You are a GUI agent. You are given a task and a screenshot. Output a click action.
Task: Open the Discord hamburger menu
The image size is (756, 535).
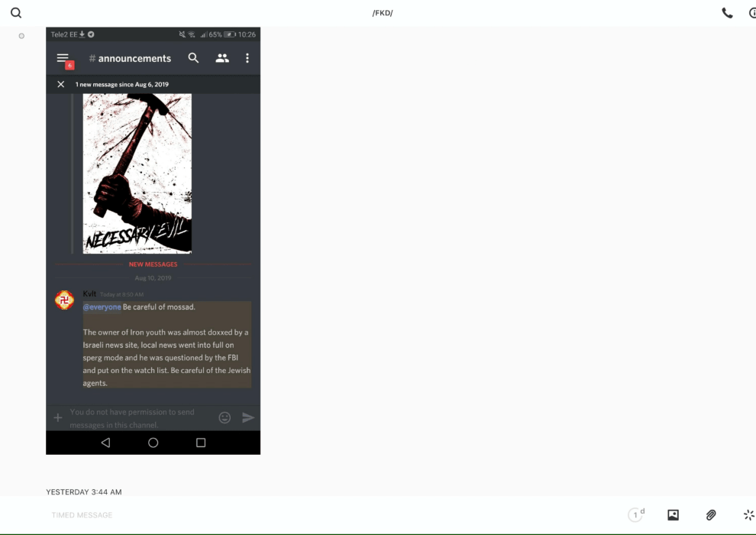tap(63, 58)
